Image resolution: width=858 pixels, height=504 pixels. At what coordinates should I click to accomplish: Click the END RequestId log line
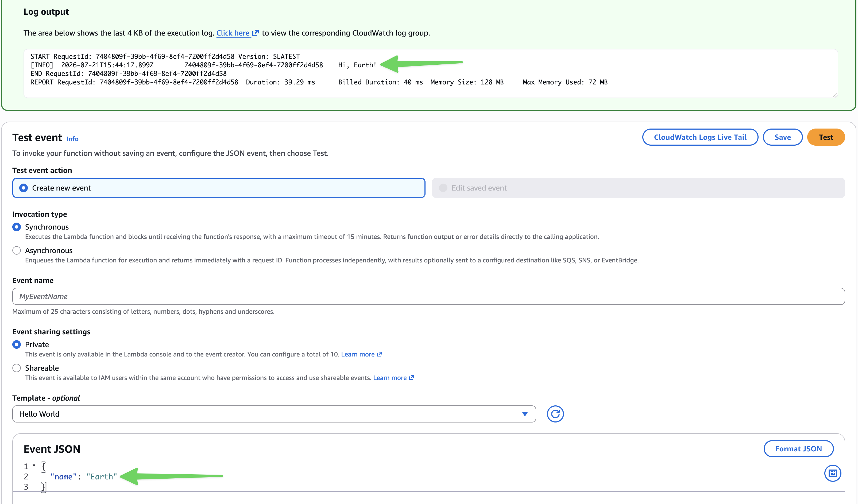[x=128, y=73]
